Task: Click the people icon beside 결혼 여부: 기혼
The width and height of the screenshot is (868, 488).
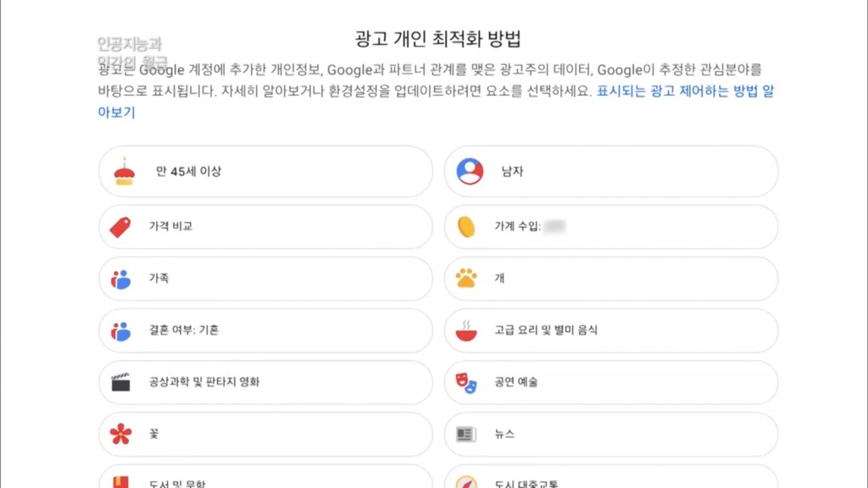Action: click(x=120, y=330)
